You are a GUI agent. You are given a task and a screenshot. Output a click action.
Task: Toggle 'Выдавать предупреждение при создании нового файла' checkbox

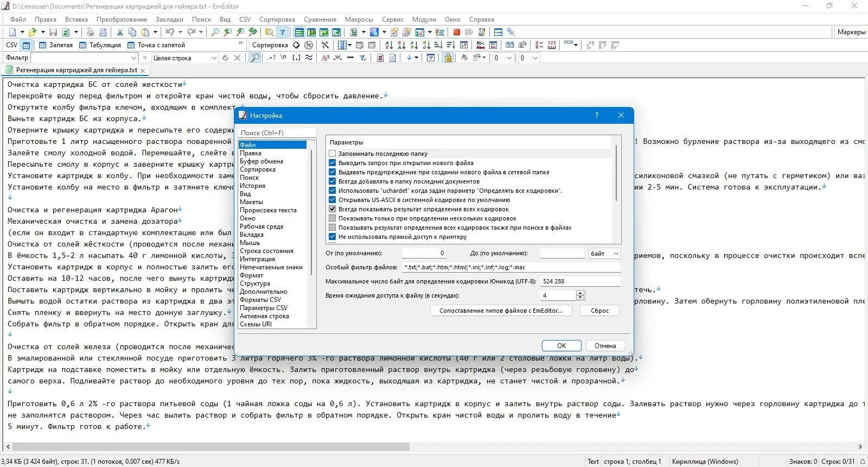333,172
